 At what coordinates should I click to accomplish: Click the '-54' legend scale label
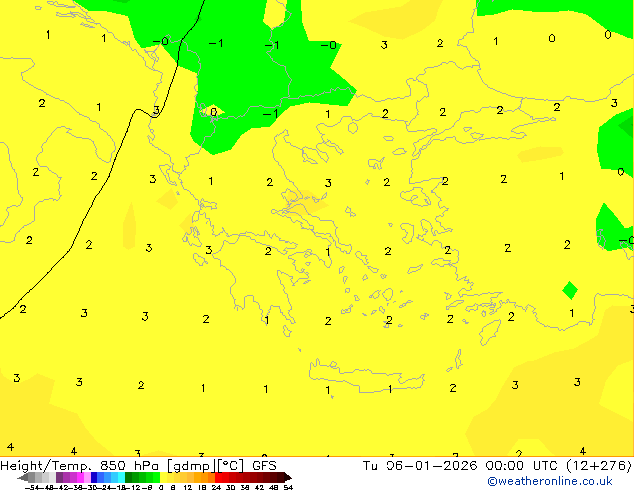[x=33, y=487]
